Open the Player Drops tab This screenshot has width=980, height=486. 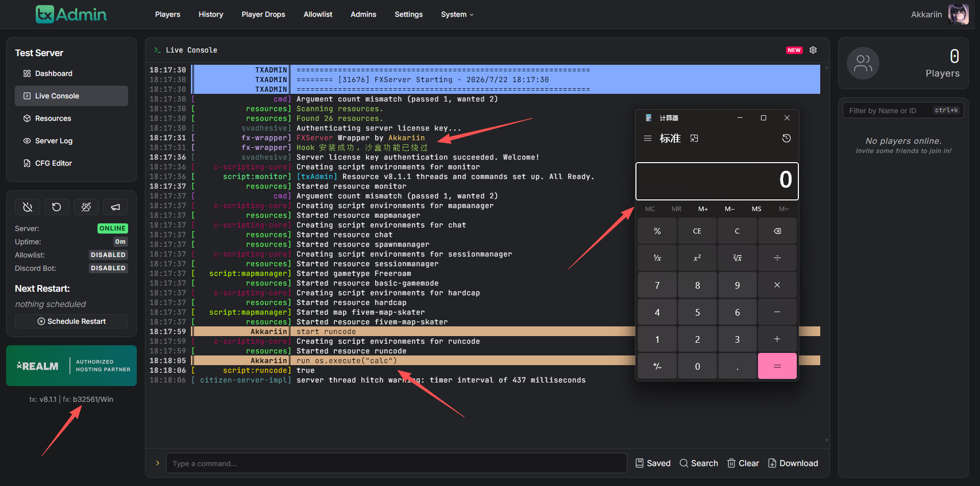263,14
